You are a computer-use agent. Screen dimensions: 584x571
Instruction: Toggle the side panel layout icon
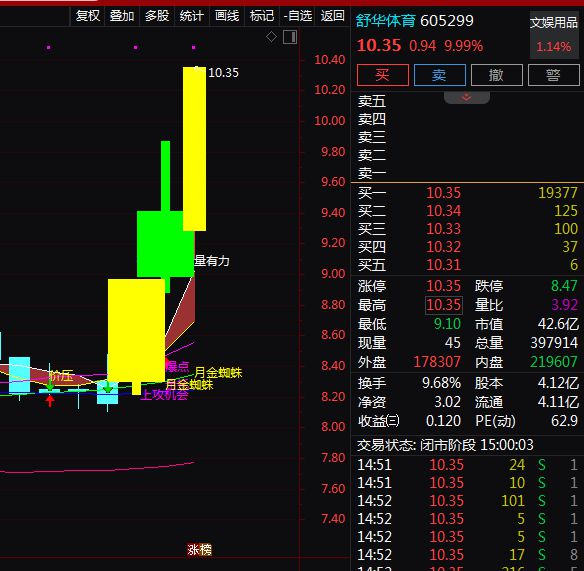coord(290,37)
